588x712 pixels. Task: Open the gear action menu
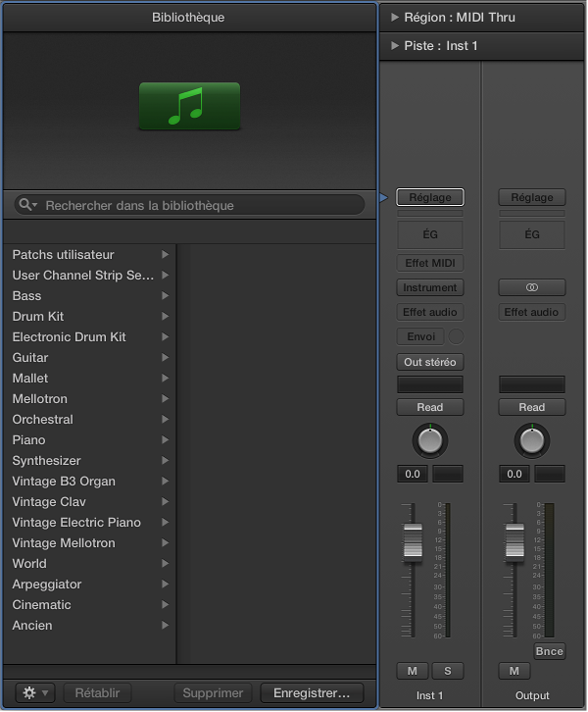[x=35, y=693]
